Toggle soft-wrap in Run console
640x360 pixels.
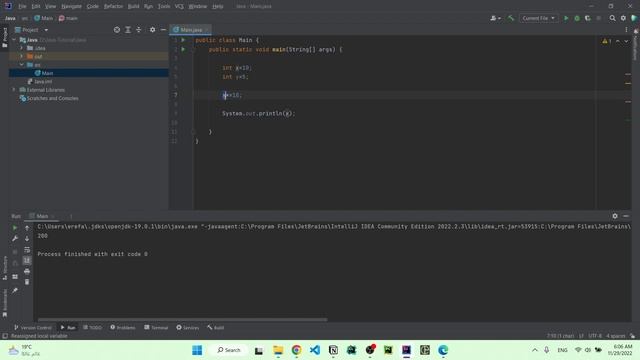27,250
